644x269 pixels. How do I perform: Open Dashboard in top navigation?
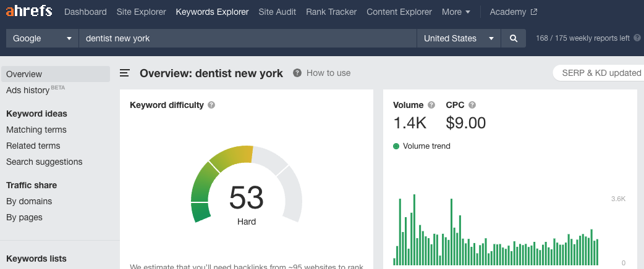coord(85,12)
